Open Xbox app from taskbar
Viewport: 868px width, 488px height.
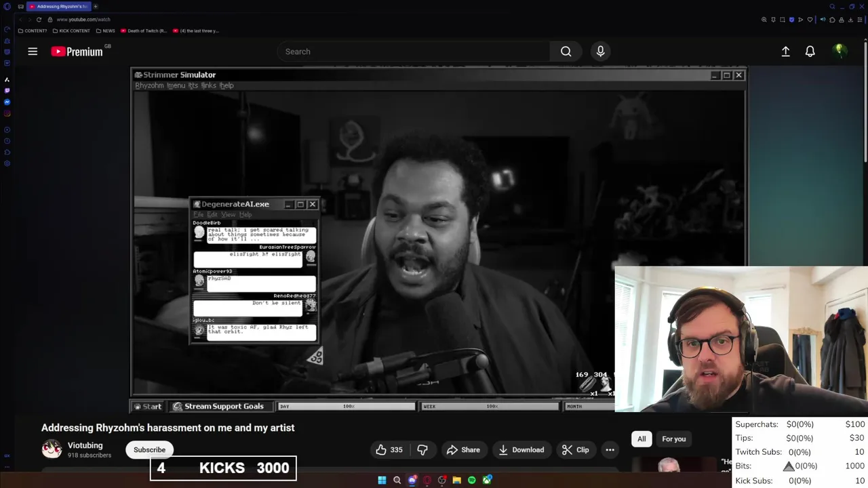[487, 480]
